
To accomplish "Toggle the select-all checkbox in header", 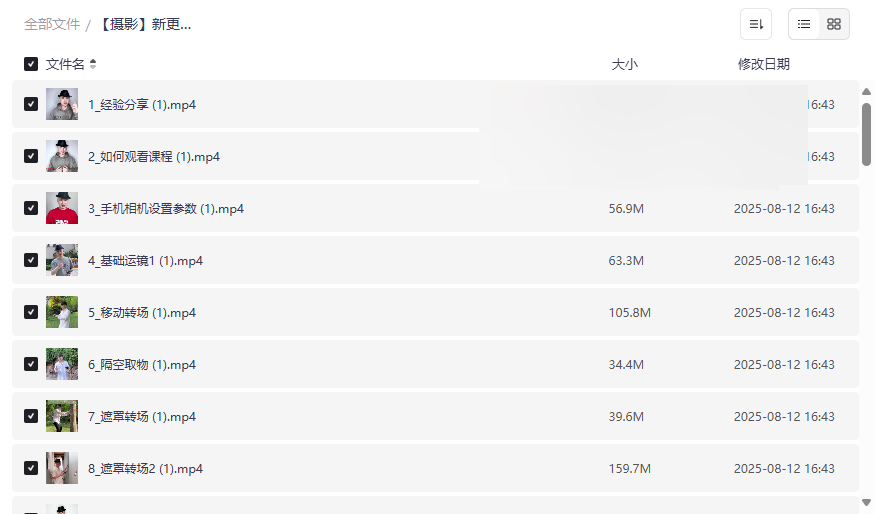I will click(31, 64).
